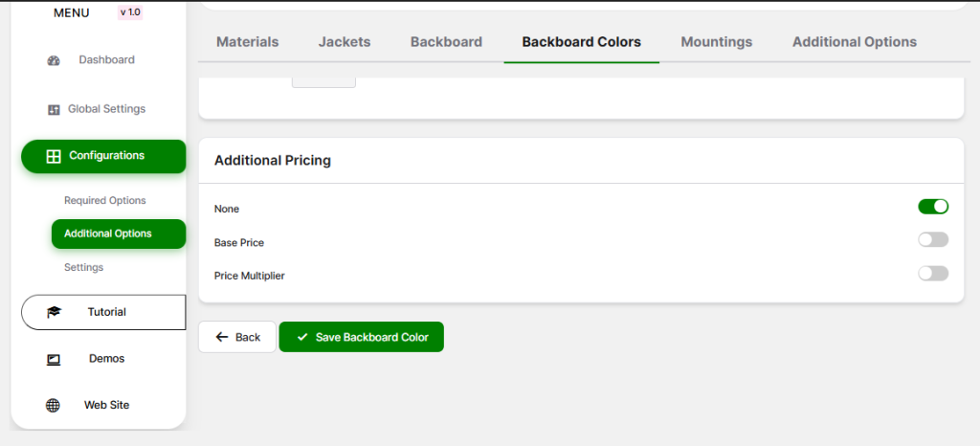
Task: Click the Web Site globe icon
Action: point(54,405)
